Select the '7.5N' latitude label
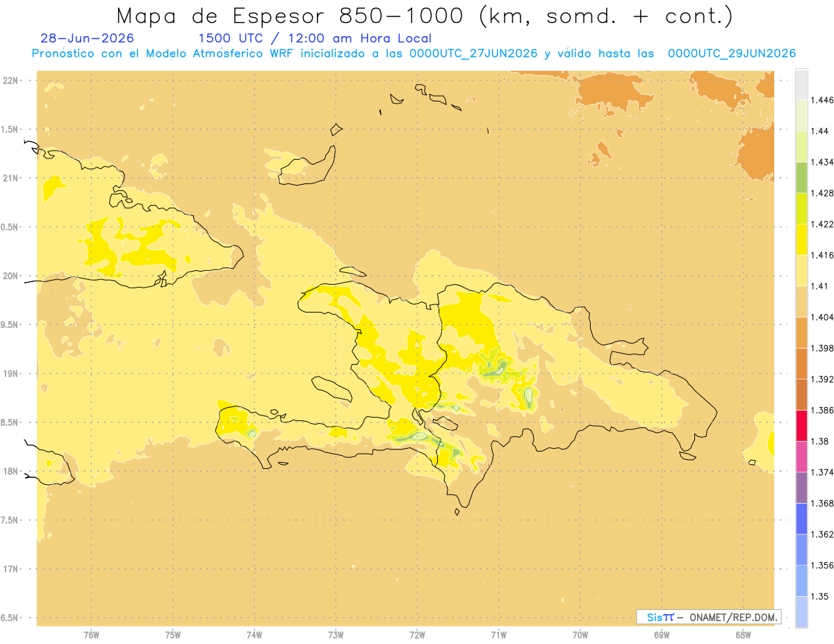 tap(10, 520)
